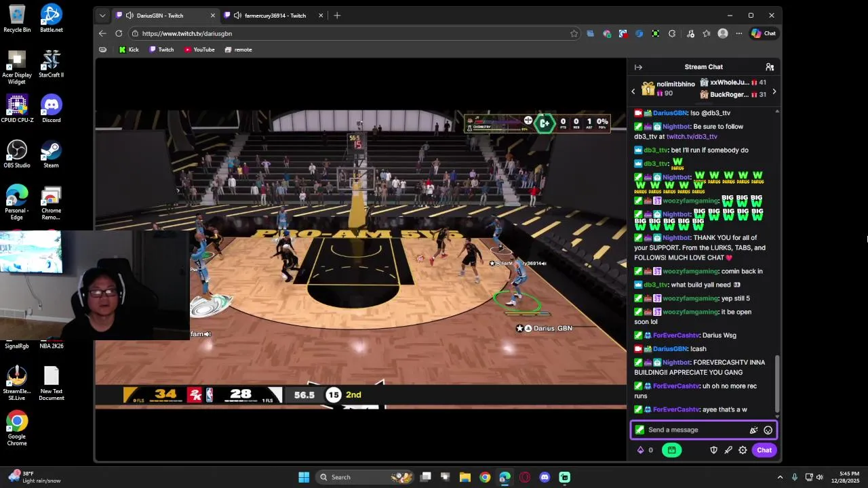Show previous gift leaderboard entry
868x488 pixels.
[x=633, y=91]
